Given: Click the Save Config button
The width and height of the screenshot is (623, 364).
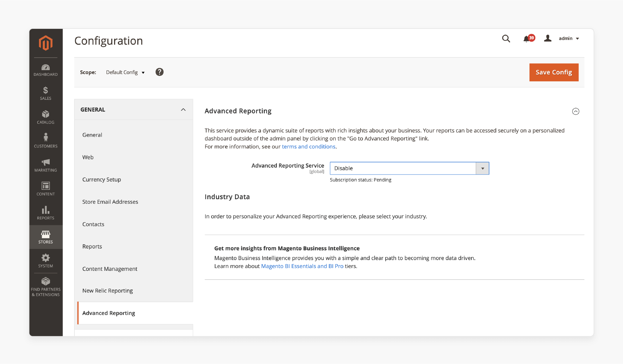Looking at the screenshot, I should [x=554, y=72].
